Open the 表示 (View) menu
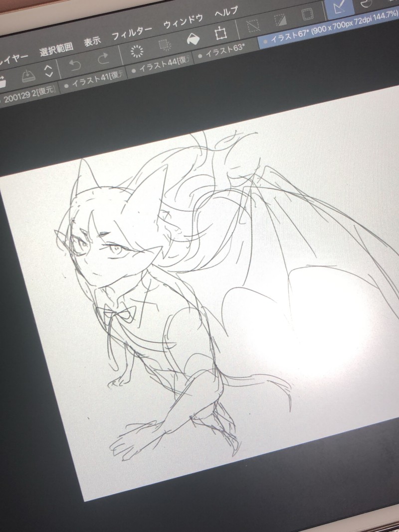This screenshot has width=399, height=532. (92, 41)
